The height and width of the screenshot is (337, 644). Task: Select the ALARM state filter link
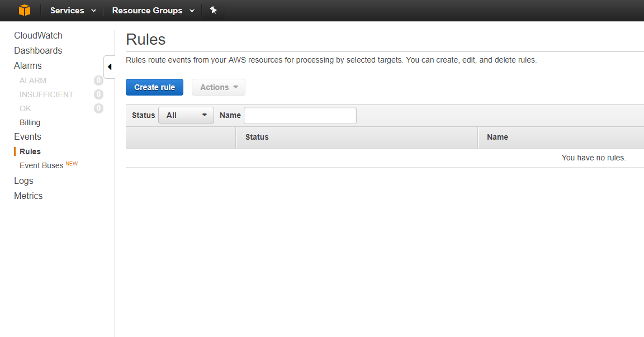tap(33, 81)
